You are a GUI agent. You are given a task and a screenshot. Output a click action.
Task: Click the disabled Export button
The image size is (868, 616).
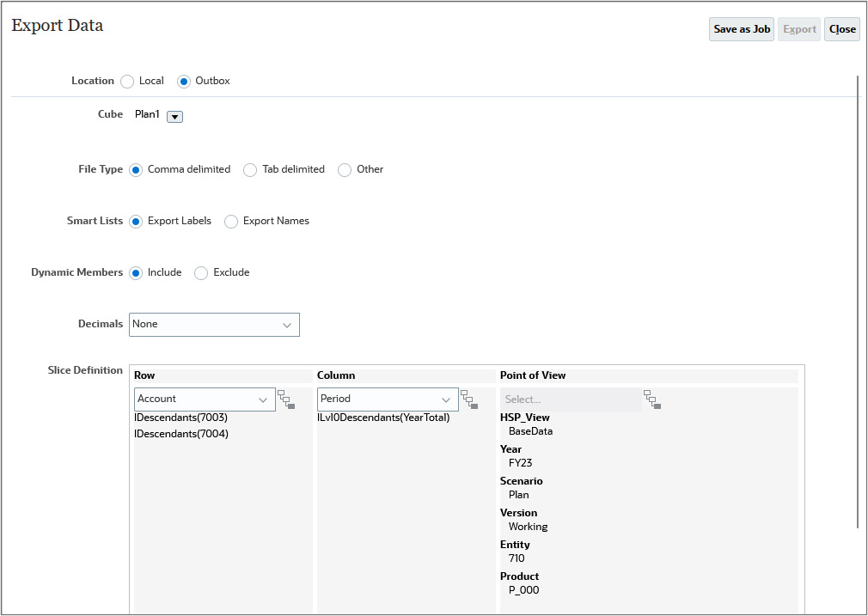[799, 28]
